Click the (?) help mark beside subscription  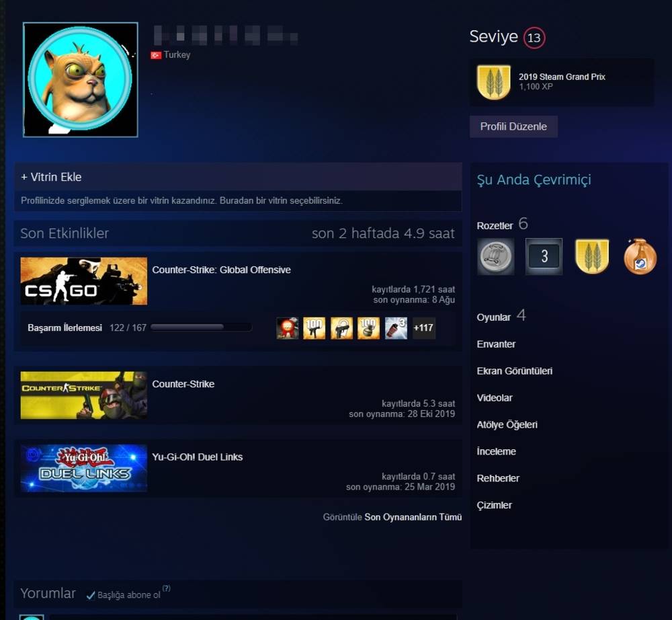(x=166, y=588)
